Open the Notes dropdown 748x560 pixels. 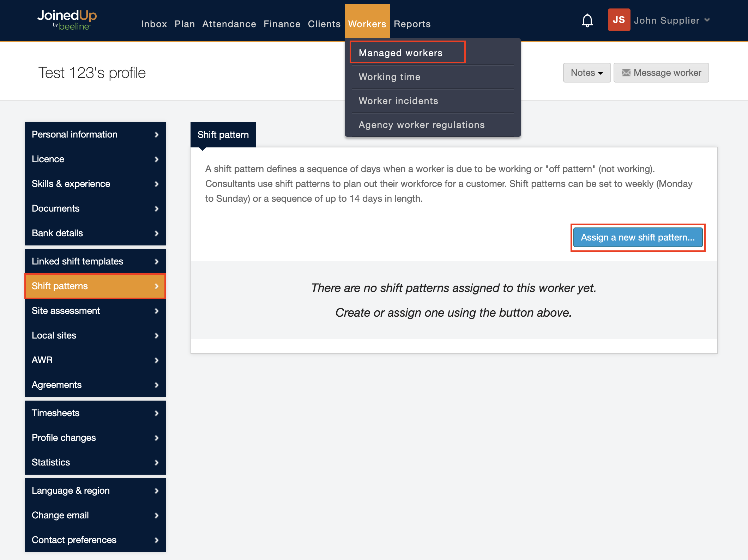pyautogui.click(x=586, y=73)
